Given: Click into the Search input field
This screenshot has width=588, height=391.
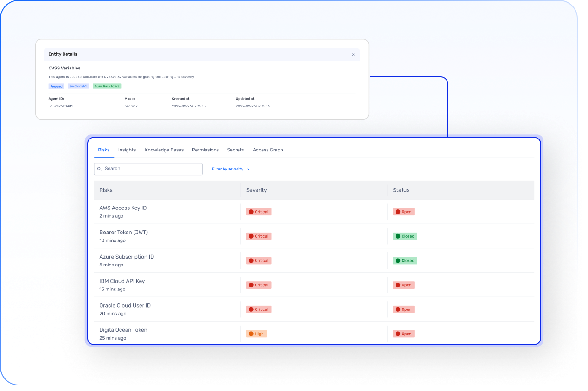Looking at the screenshot, I should coord(148,169).
